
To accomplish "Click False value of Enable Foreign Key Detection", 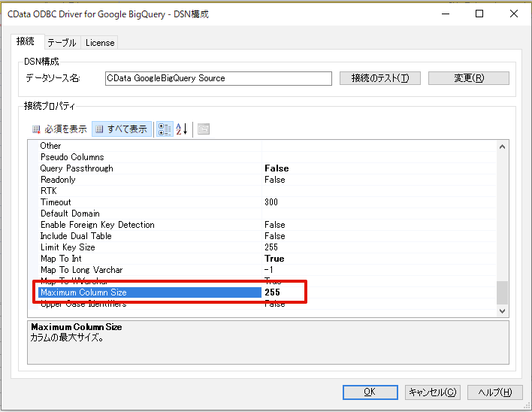I will click(275, 225).
